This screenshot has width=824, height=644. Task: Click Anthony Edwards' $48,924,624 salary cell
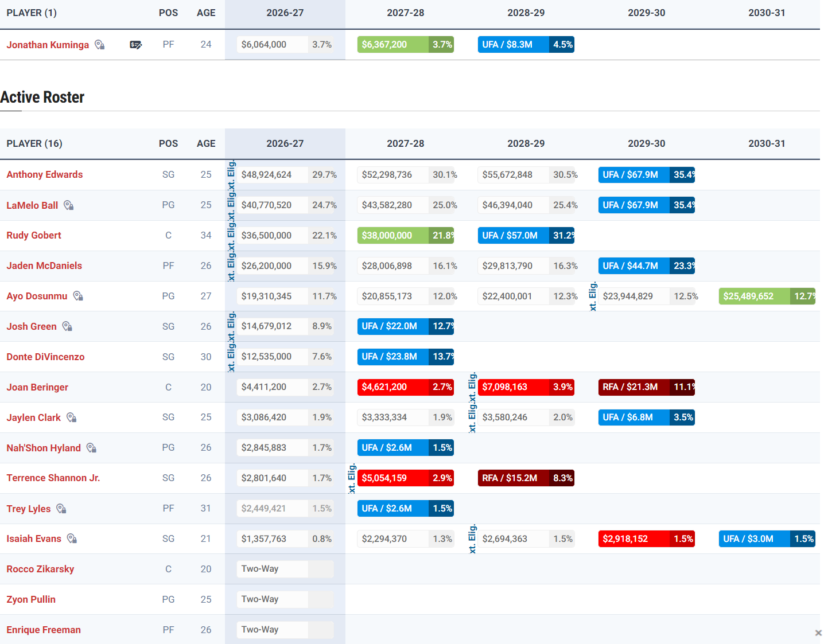pos(285,174)
